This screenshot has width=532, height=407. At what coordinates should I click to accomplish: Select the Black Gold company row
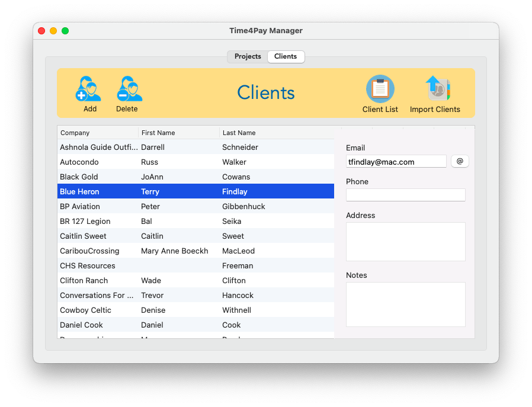pos(196,177)
